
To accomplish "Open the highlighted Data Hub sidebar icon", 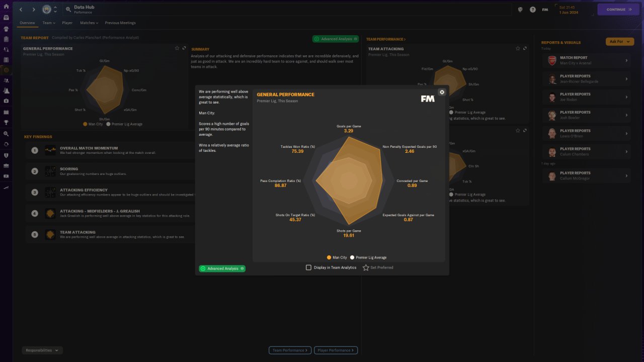I will click(6, 70).
